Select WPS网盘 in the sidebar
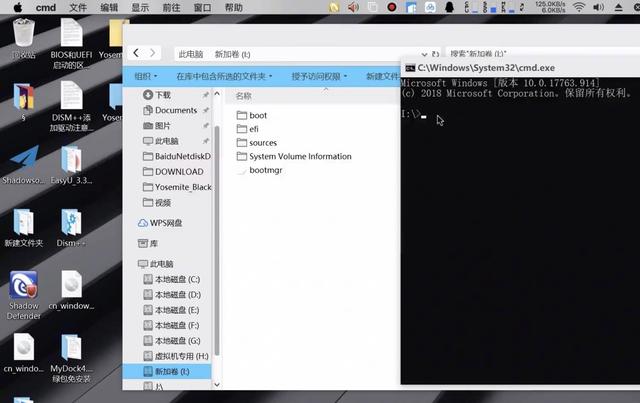 160,223
